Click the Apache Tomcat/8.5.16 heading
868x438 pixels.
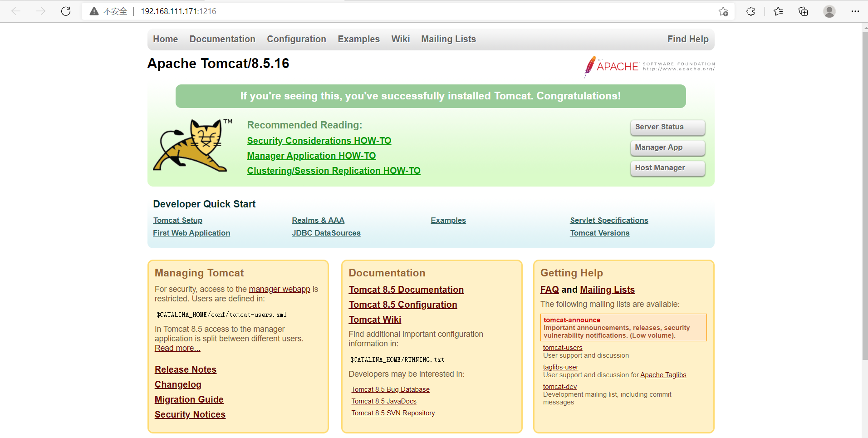coord(218,64)
